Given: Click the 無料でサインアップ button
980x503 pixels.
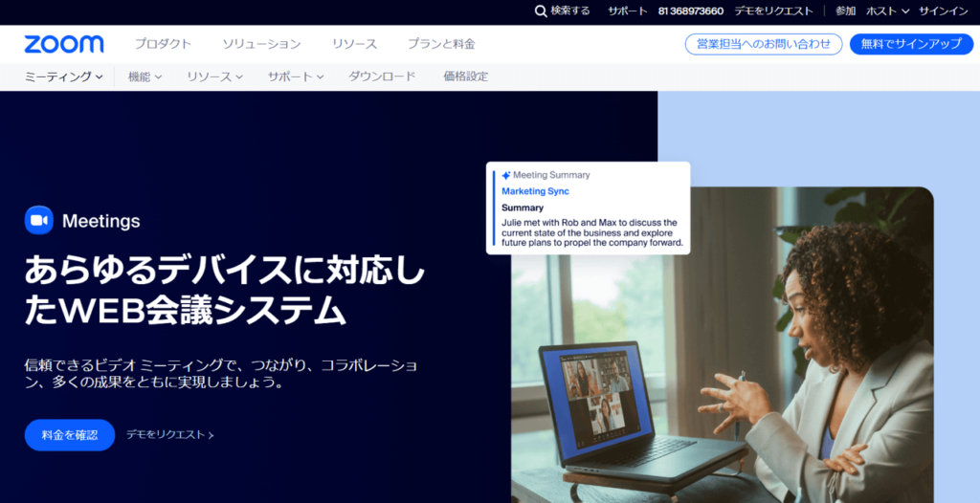Looking at the screenshot, I should click(911, 44).
